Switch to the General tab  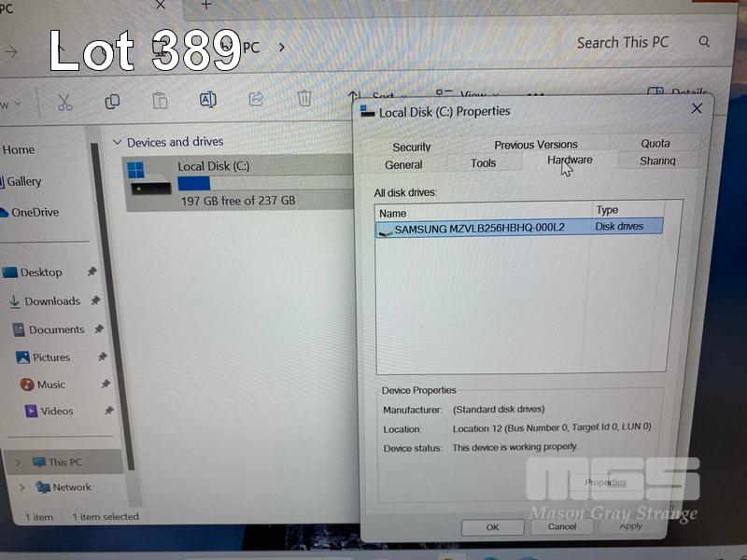click(403, 165)
